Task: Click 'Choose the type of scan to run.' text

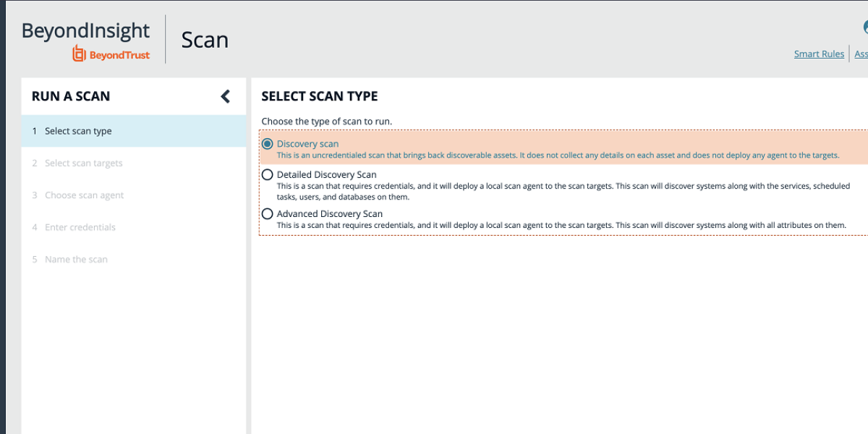Action: pyautogui.click(x=327, y=121)
